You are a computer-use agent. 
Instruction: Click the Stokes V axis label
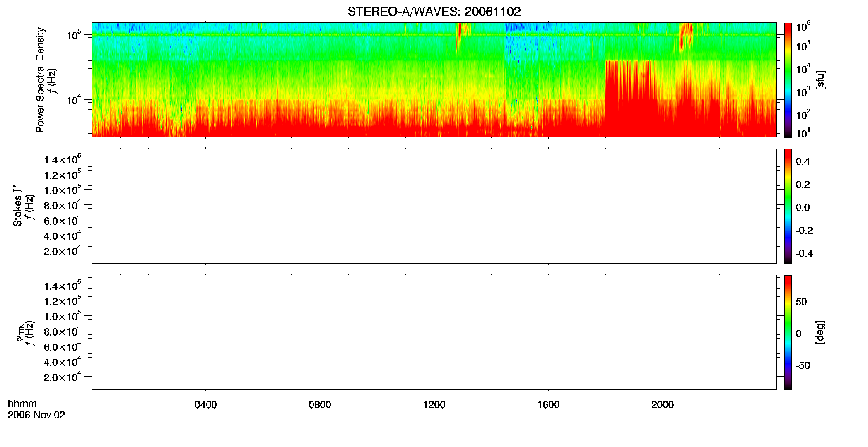(17, 206)
